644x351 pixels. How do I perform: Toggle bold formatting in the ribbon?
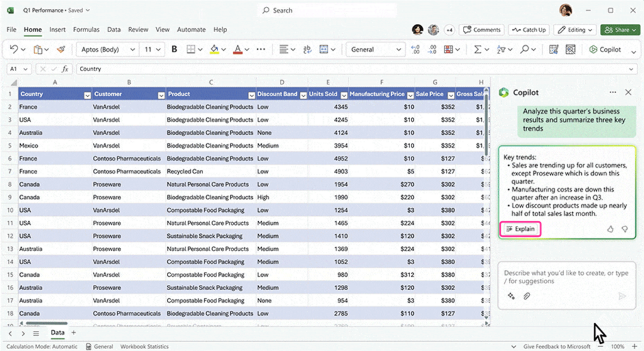coord(174,50)
